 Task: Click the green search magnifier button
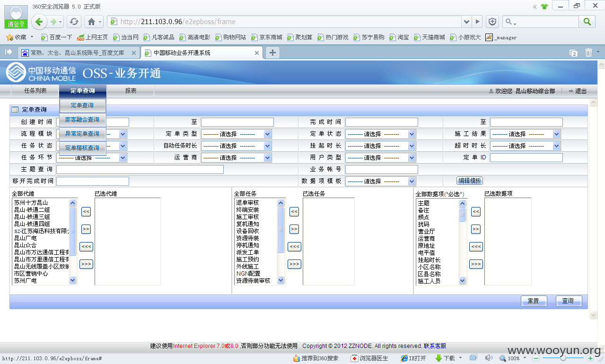pyautogui.click(x=587, y=21)
